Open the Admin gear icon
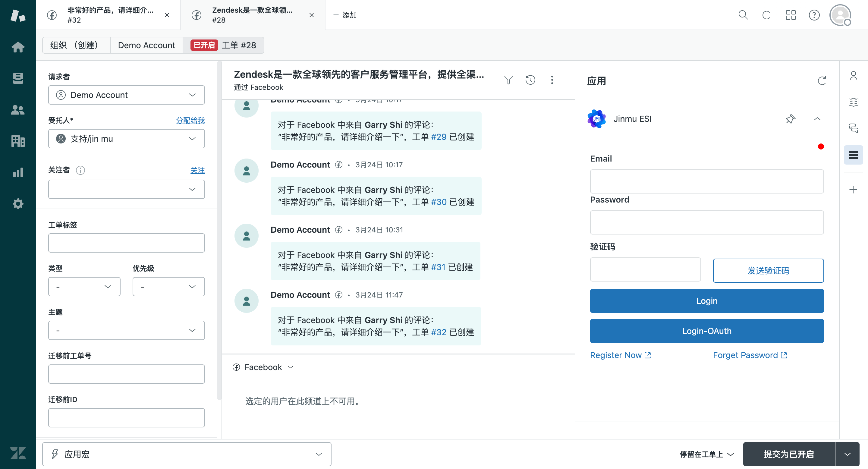Screen dimensions: 868x469 pyautogui.click(x=18, y=203)
